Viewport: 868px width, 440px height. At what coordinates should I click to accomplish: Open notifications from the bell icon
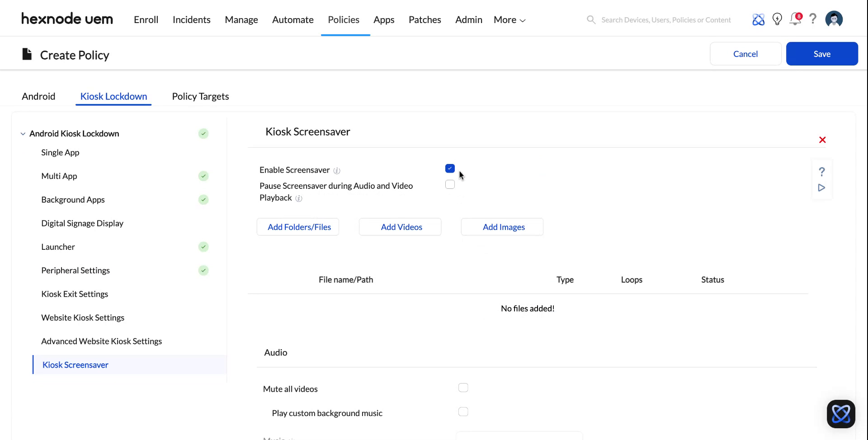pos(795,19)
